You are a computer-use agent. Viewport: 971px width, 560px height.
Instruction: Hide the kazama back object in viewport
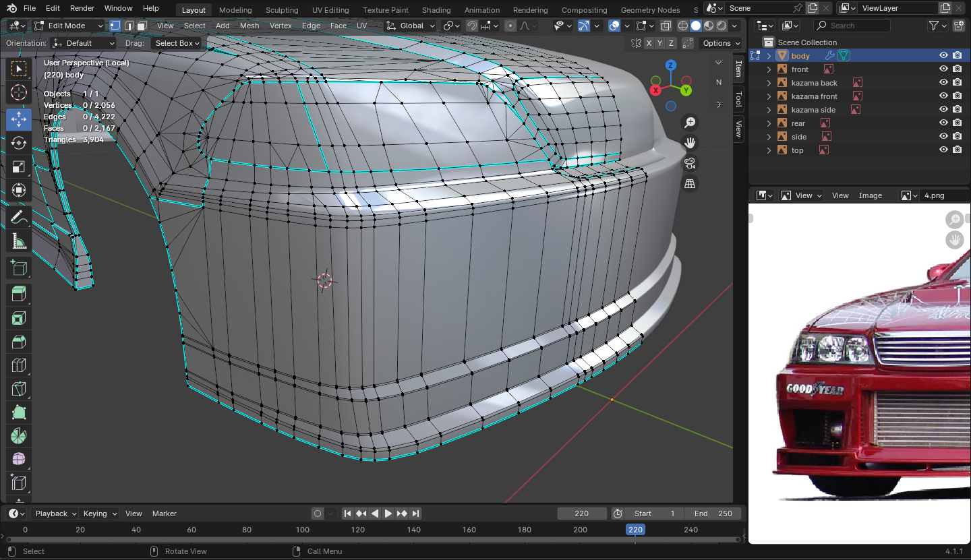(943, 83)
